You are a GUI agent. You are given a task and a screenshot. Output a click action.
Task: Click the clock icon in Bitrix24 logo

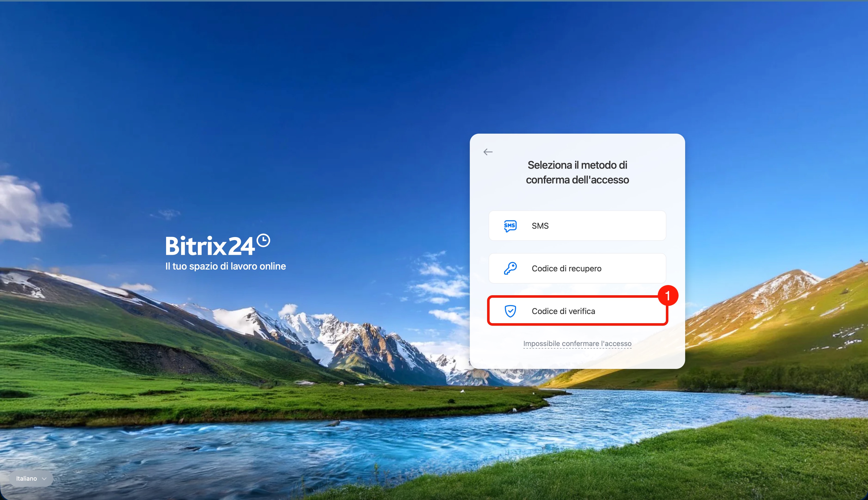pyautogui.click(x=263, y=240)
